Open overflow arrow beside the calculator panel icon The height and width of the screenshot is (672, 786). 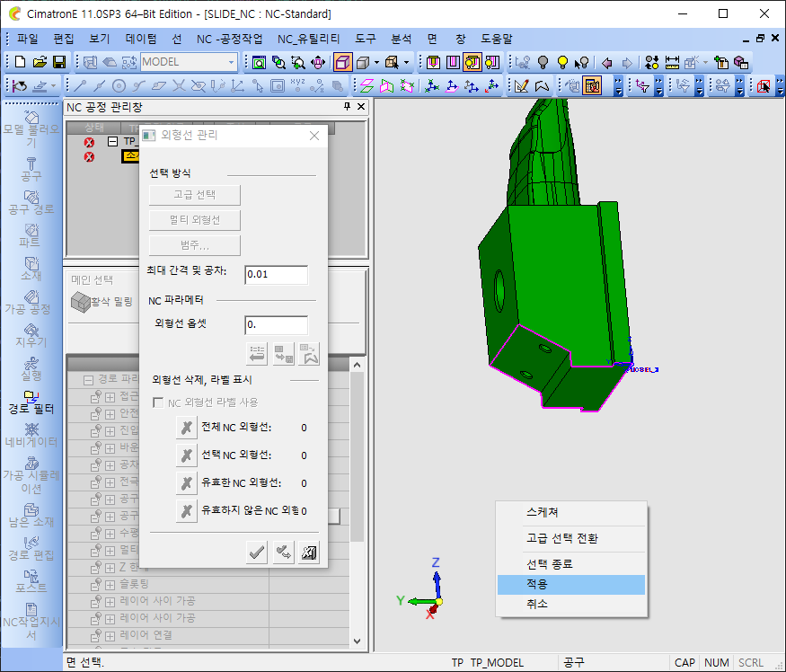tap(618, 86)
